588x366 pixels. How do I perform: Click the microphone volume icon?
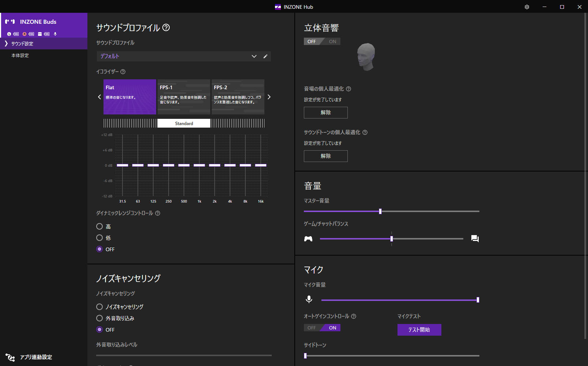click(309, 299)
